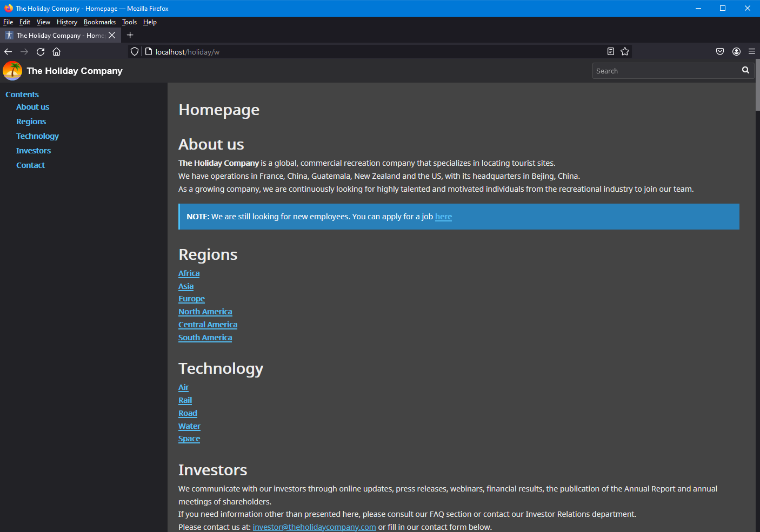Open the View menu
The image size is (760, 532).
(x=43, y=22)
